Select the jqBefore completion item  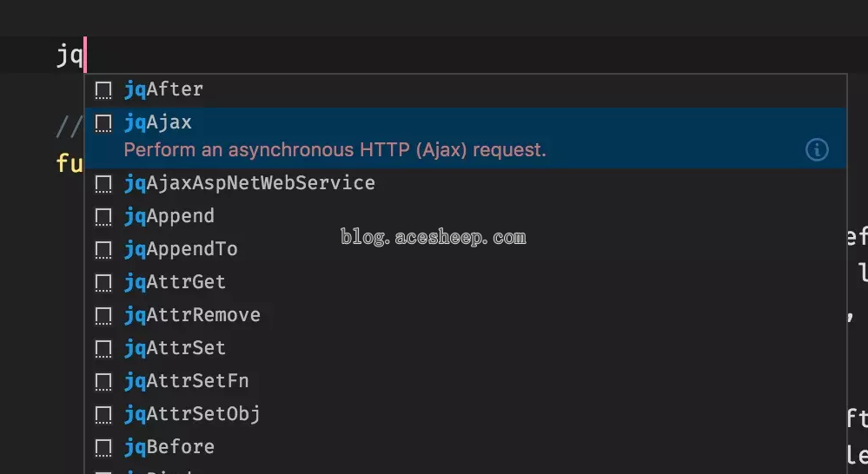coord(169,447)
